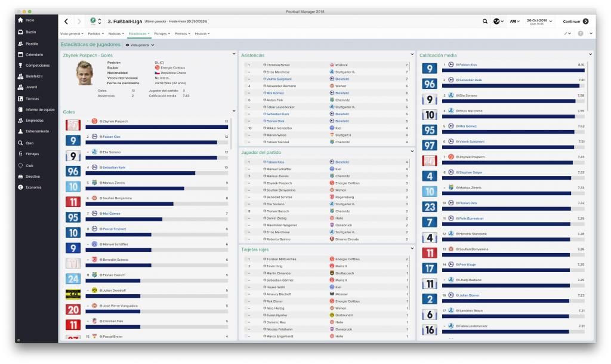This screenshot has height=364, width=611.
Task: Open Elia Soriano in Calificación media
Action: click(x=467, y=95)
